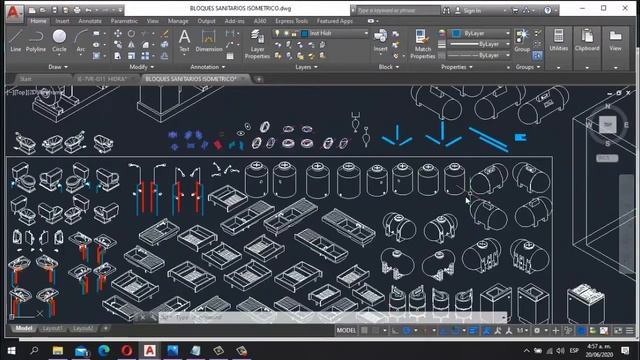This screenshot has height=360, width=640.
Task: Switch to the Layout1 tab
Action: 52,329
